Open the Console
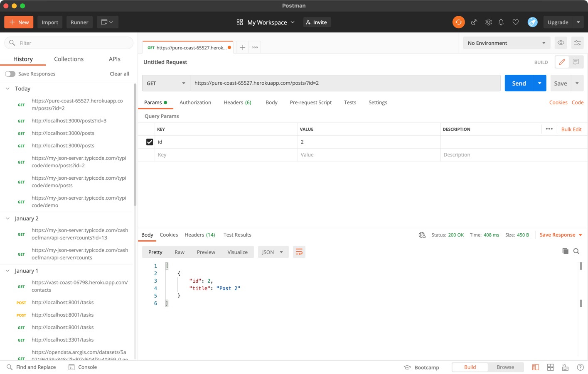The height and width of the screenshot is (374, 588). 83,367
